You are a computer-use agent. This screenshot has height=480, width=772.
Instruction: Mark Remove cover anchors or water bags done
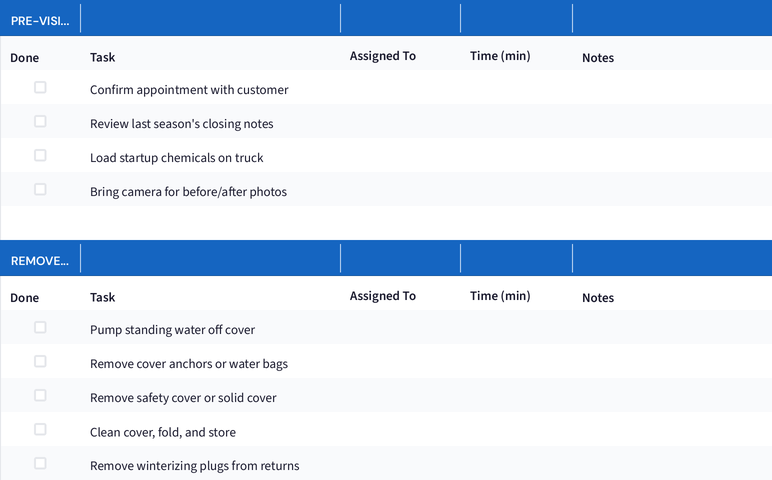point(40,362)
